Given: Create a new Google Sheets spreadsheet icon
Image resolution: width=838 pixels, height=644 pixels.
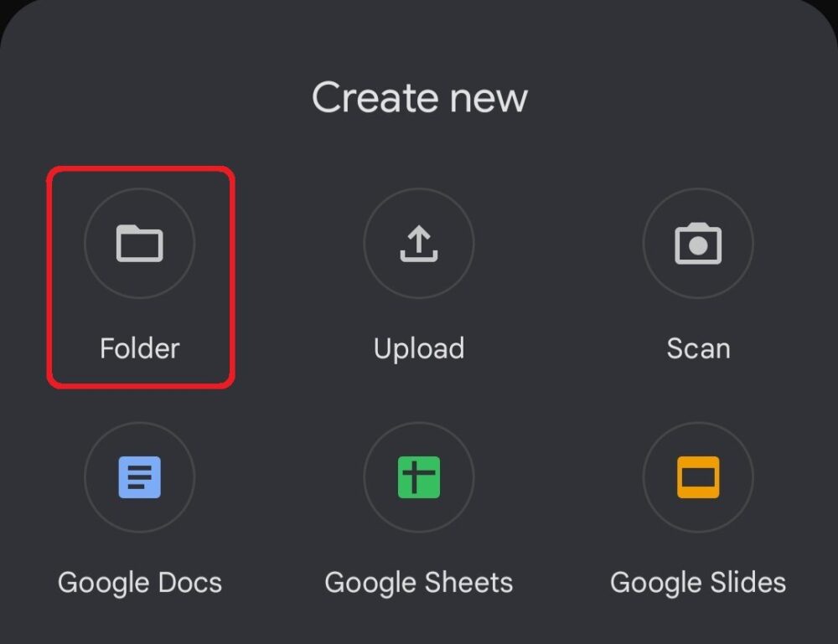Looking at the screenshot, I should (x=419, y=477).
